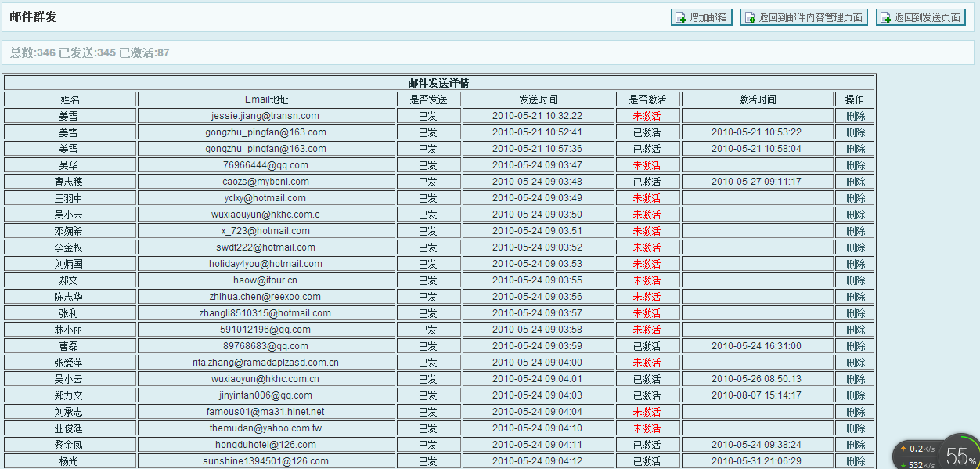This screenshot has width=980, height=469.
Task: Click 返回到邮件内容管理页面 button
Action: pyautogui.click(x=804, y=17)
